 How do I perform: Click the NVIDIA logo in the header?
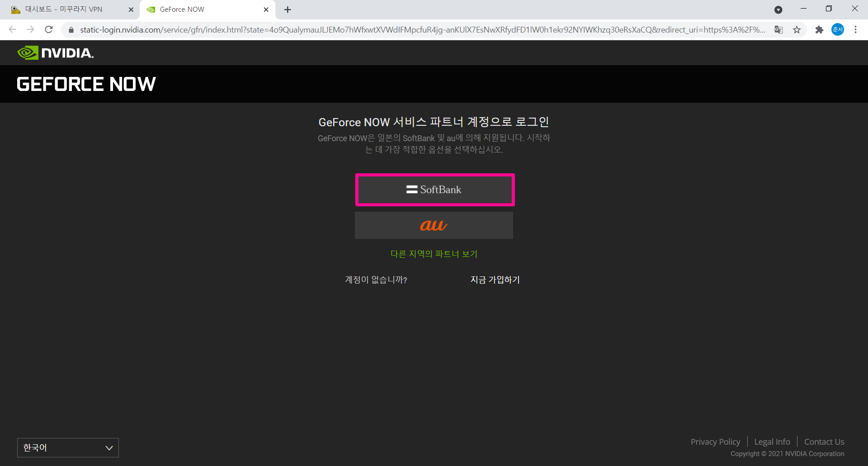pos(55,53)
